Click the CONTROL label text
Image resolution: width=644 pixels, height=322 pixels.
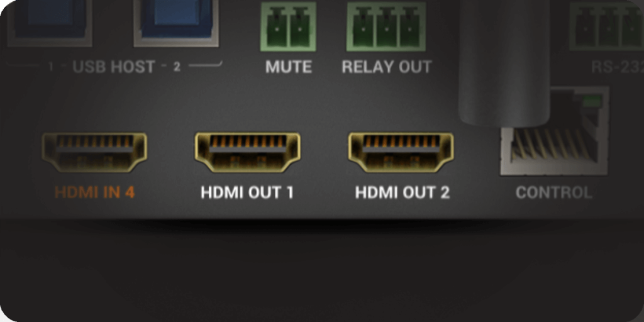(x=554, y=192)
